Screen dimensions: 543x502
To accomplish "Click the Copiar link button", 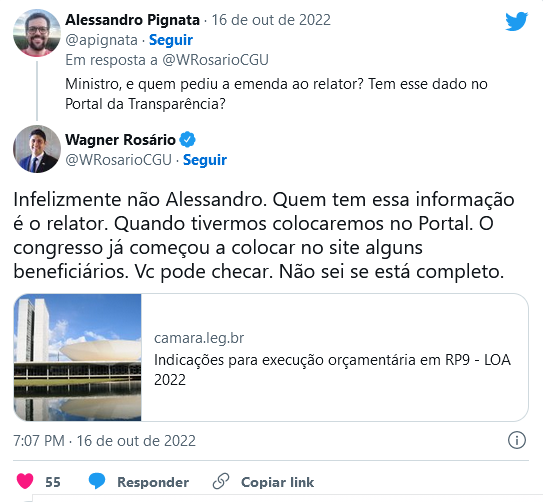I will point(277,482).
